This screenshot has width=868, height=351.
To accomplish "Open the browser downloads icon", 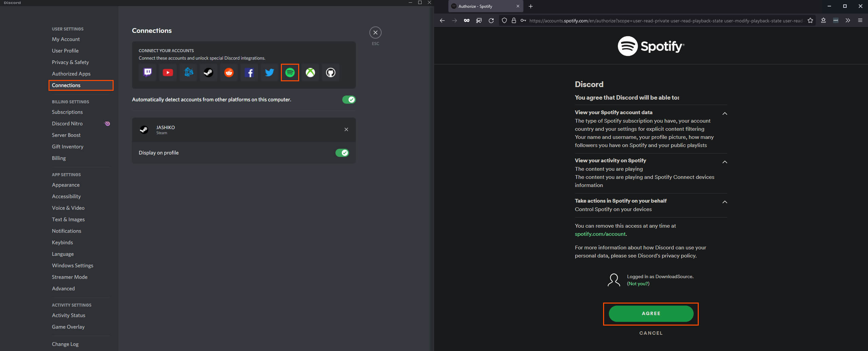I will pyautogui.click(x=823, y=21).
